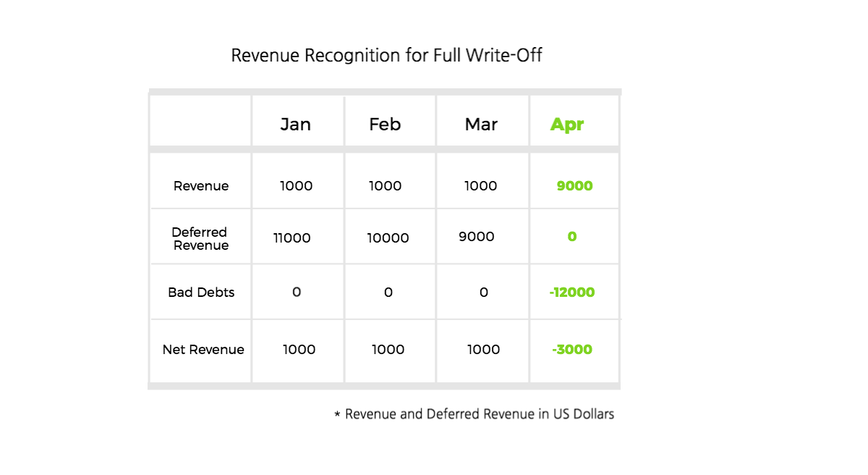
Task: Click the Revenue row label
Action: (201, 186)
